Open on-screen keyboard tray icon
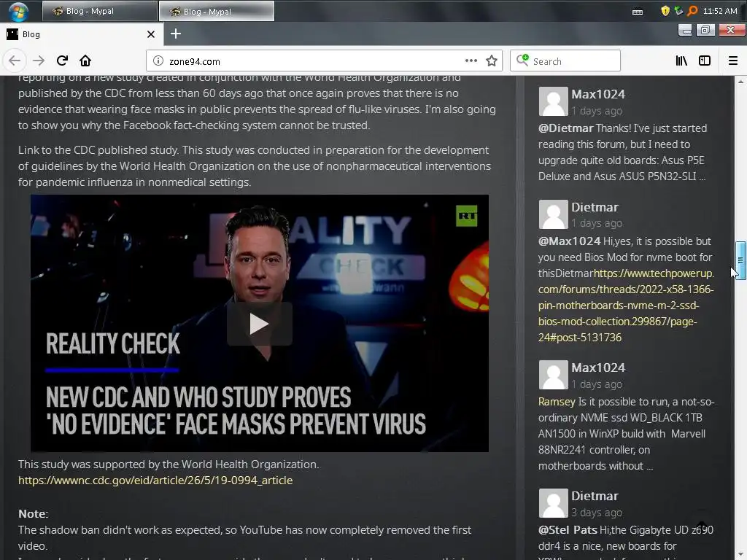 click(638, 12)
